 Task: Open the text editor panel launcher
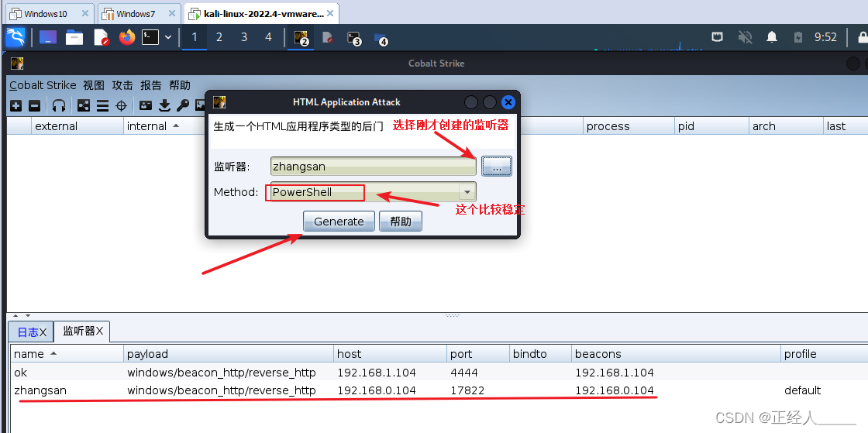pos(102,38)
